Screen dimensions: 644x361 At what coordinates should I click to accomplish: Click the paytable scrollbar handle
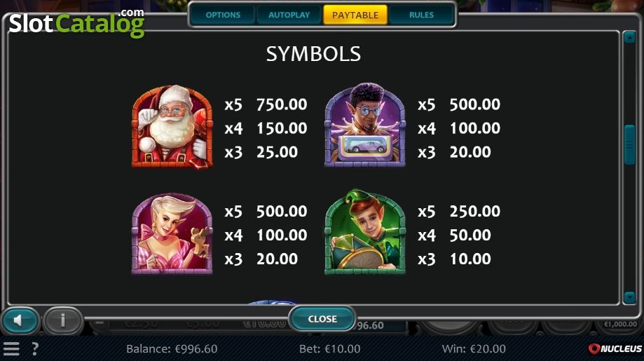(x=629, y=144)
